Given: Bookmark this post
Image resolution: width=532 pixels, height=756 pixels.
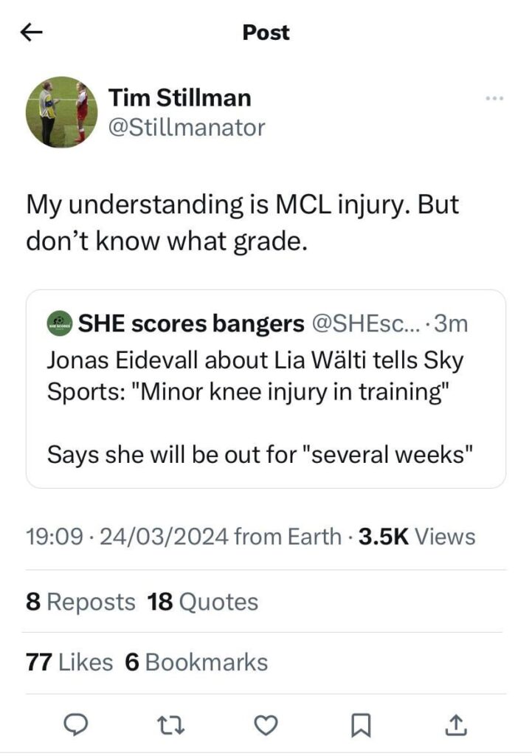Looking at the screenshot, I should tap(360, 726).
